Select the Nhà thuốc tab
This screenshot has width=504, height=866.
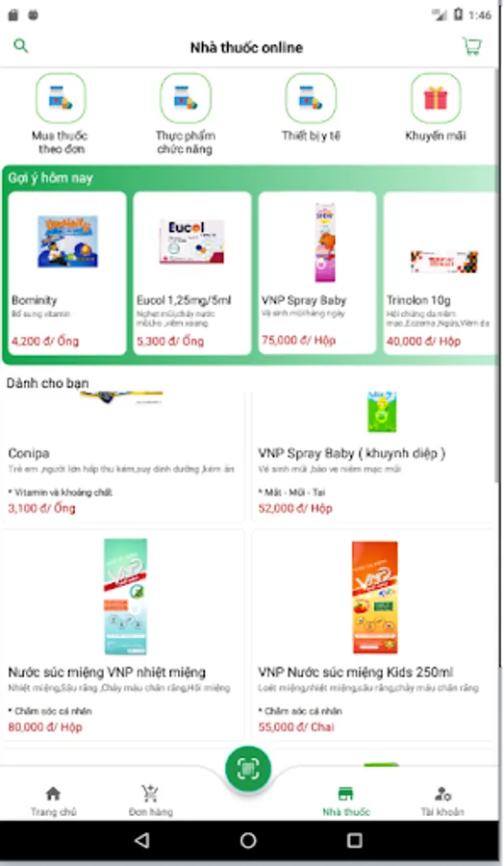346,801
